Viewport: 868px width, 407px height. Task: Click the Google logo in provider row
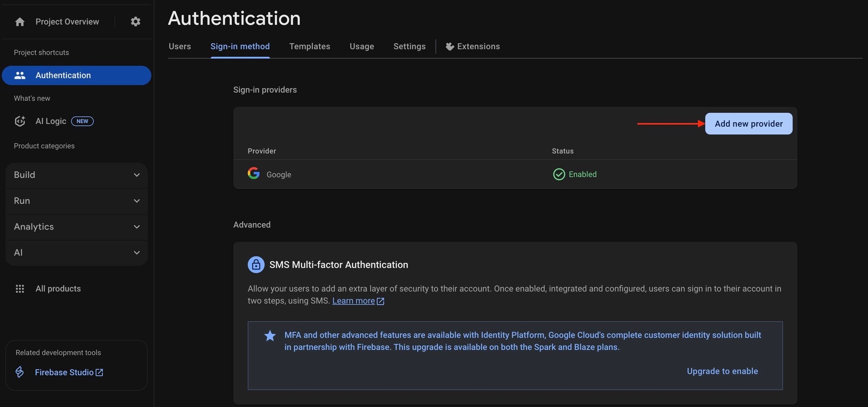click(x=254, y=173)
